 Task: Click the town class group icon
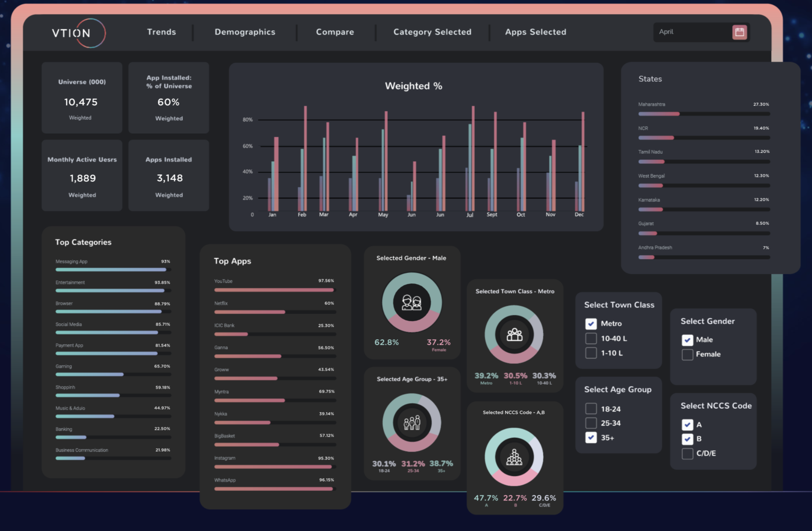click(x=514, y=335)
